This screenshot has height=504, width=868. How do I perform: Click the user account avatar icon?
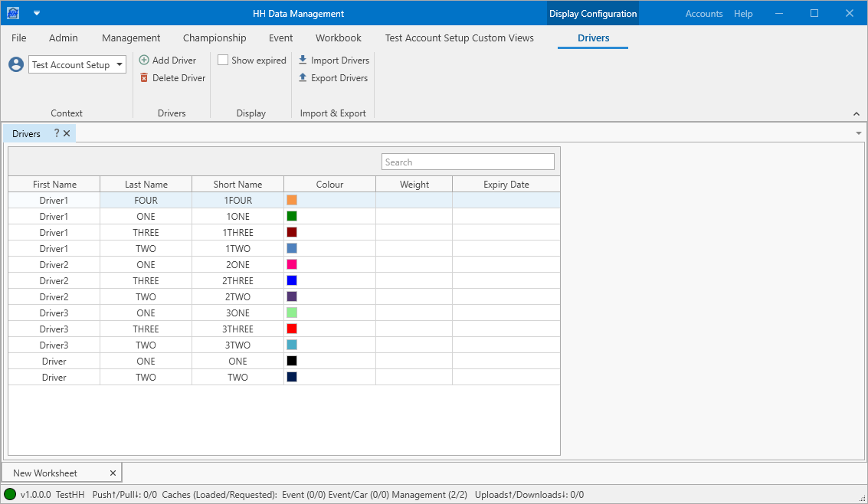[16, 64]
